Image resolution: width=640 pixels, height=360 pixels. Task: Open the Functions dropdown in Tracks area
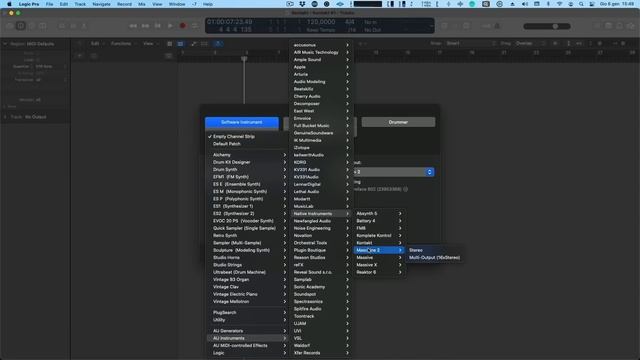[x=123, y=44]
